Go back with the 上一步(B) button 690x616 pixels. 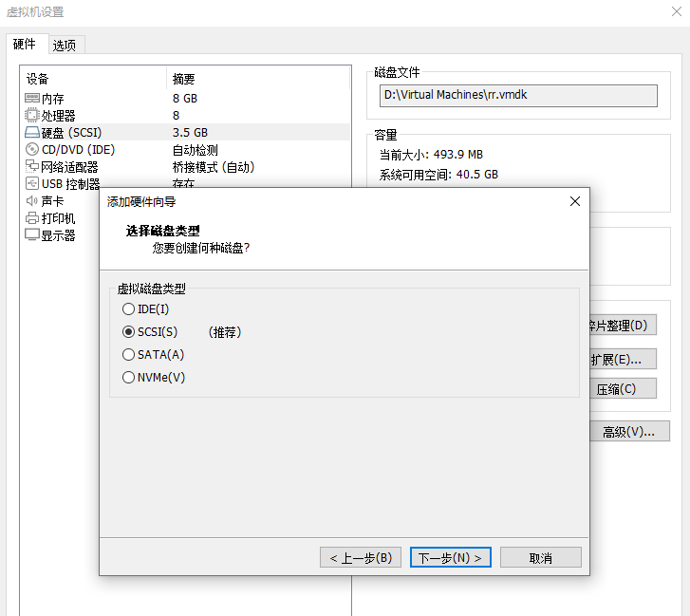pyautogui.click(x=361, y=557)
